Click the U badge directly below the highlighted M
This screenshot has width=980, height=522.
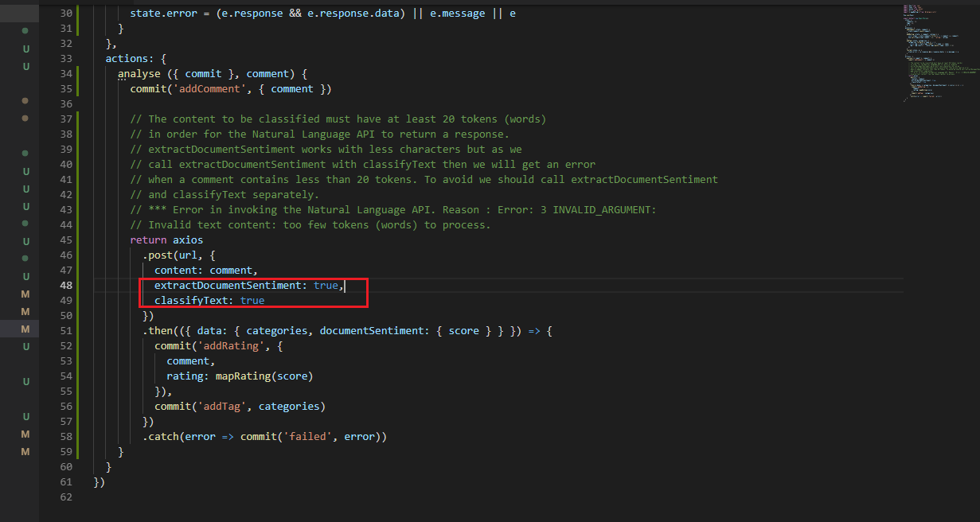[25, 347]
